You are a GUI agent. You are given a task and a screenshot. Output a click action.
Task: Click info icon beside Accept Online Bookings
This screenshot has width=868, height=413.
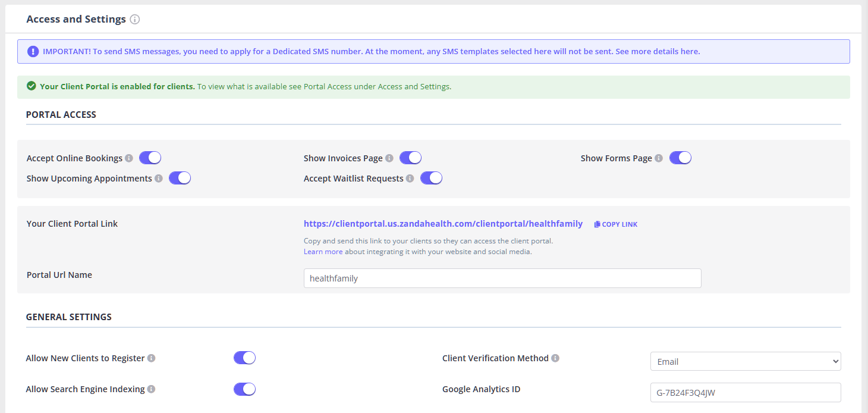pyautogui.click(x=128, y=158)
